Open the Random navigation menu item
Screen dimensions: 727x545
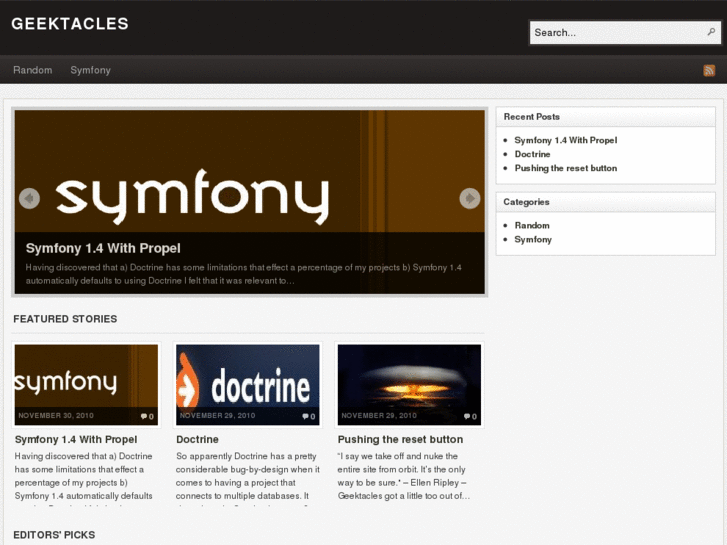click(32, 70)
